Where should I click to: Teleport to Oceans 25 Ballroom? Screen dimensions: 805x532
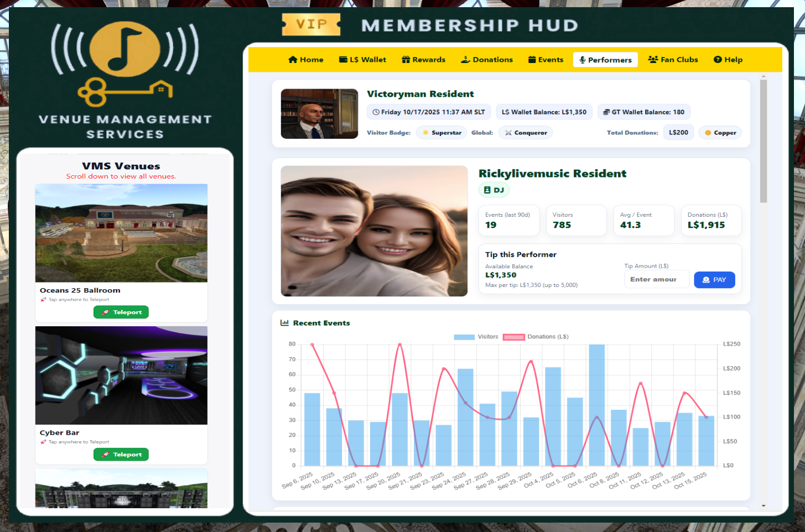point(121,312)
